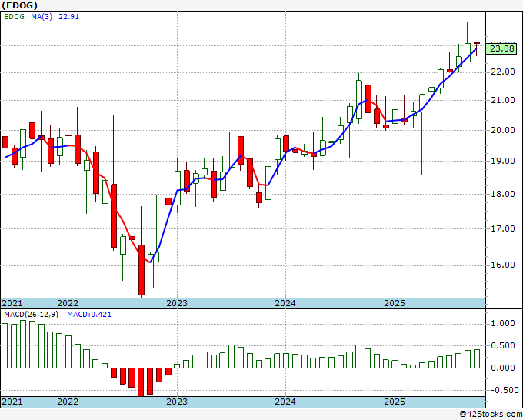Click the 21.00 price axis label

503,100
